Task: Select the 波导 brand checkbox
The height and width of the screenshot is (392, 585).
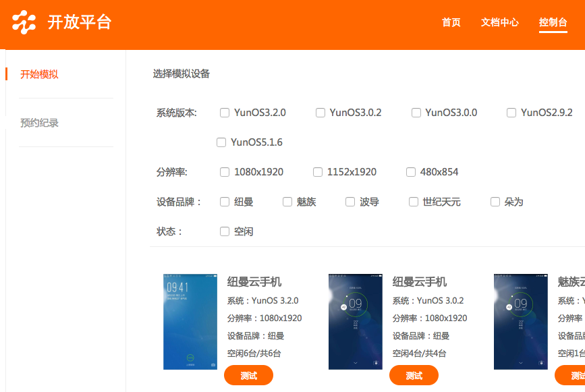Action: point(350,202)
